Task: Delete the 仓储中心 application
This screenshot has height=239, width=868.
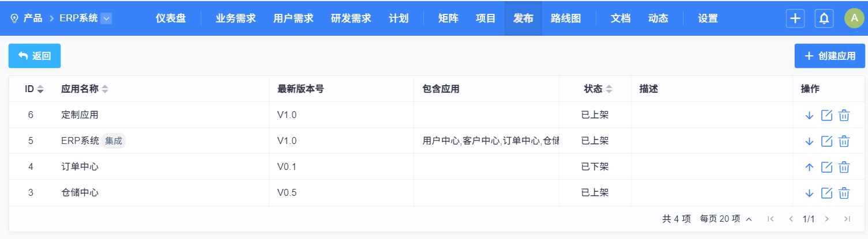Action: pos(844,193)
